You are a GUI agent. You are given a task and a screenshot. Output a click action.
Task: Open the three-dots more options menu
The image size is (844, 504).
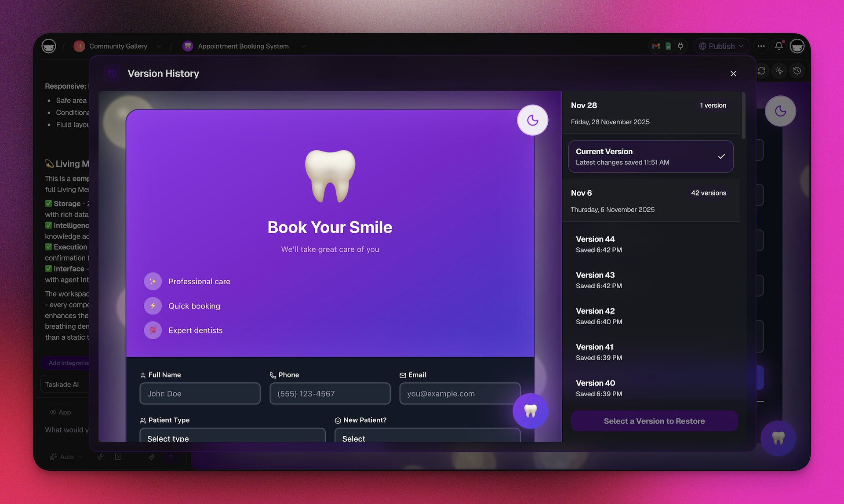pyautogui.click(x=761, y=46)
